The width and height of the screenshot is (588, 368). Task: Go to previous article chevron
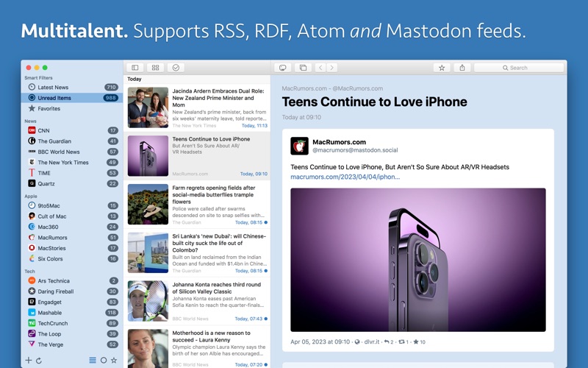[320, 68]
